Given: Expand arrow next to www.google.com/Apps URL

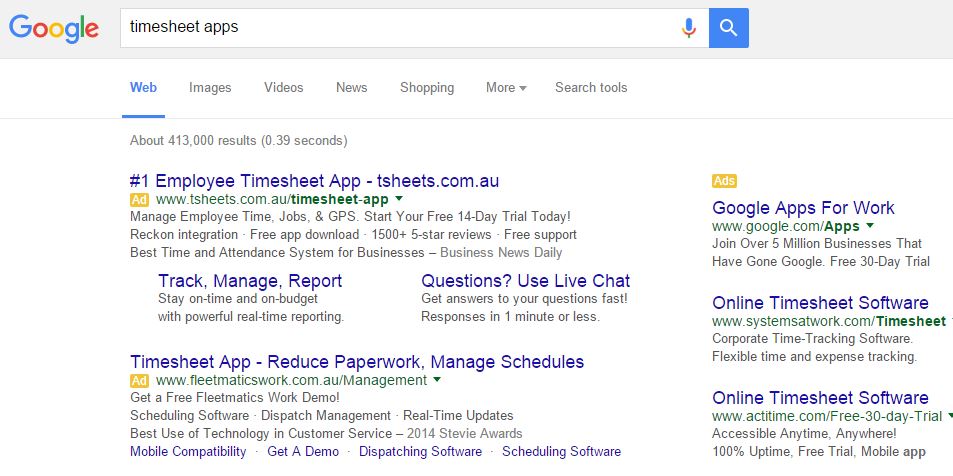Looking at the screenshot, I should click(x=870, y=226).
